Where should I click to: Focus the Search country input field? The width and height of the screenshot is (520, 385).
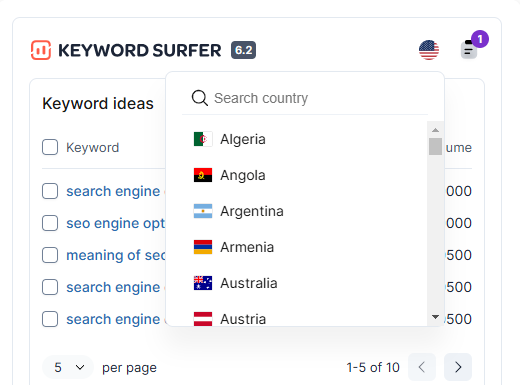pyautogui.click(x=305, y=98)
